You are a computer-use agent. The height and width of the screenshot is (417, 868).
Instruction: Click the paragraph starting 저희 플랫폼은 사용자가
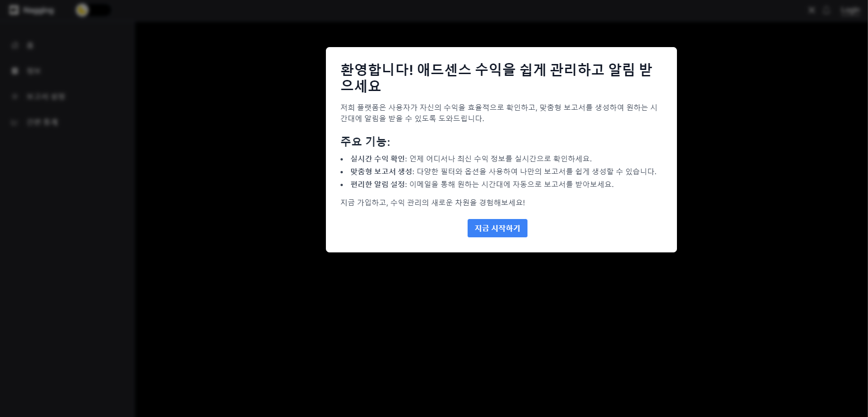pyautogui.click(x=499, y=113)
